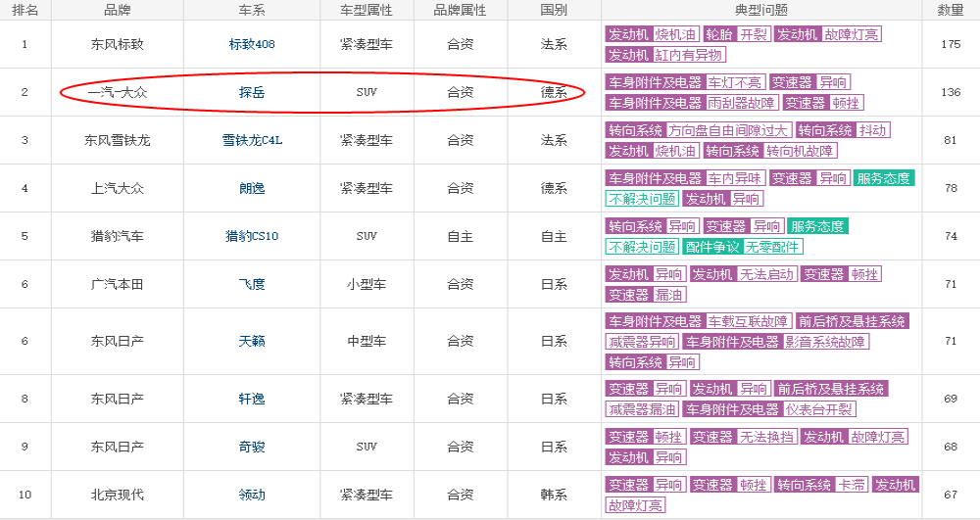Open the 奇骏 car series link
This screenshot has height=520, width=980.
[x=252, y=447]
